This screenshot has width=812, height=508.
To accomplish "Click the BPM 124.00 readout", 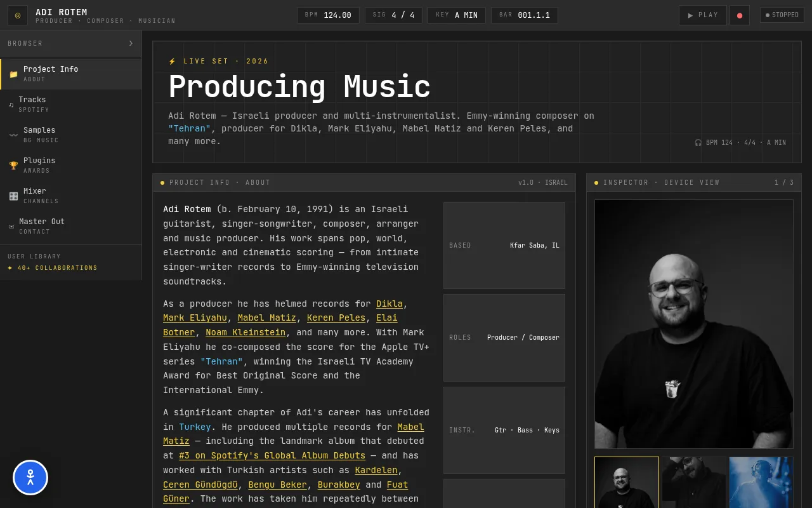I will tap(328, 15).
